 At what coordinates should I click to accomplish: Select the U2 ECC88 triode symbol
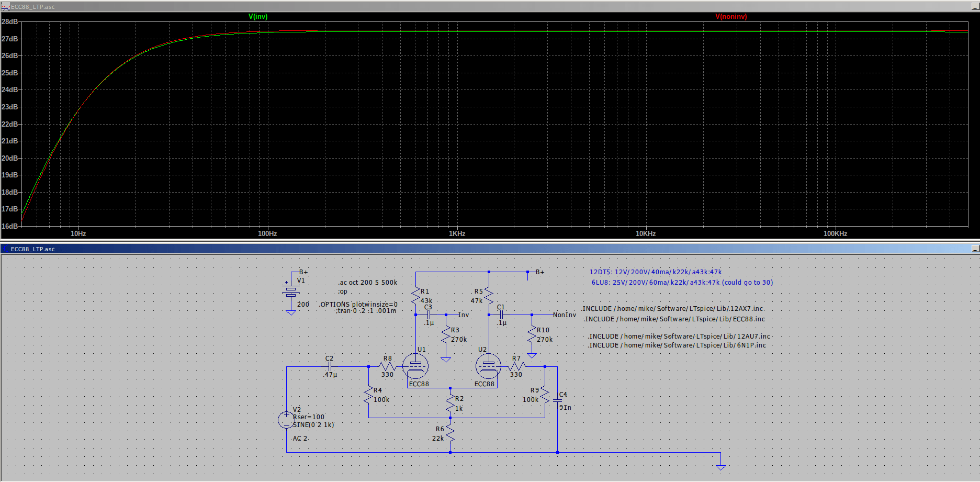pyautogui.click(x=488, y=366)
